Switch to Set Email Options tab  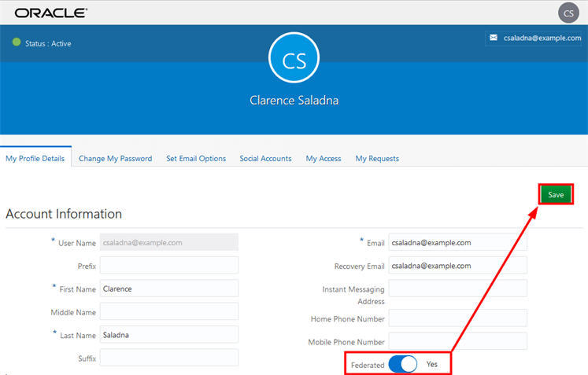pyautogui.click(x=196, y=159)
